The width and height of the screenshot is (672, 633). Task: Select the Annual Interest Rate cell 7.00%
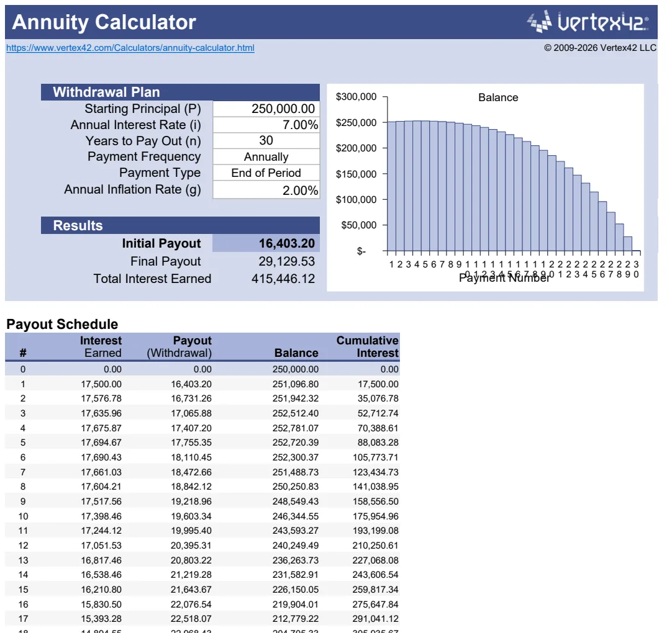click(x=266, y=125)
